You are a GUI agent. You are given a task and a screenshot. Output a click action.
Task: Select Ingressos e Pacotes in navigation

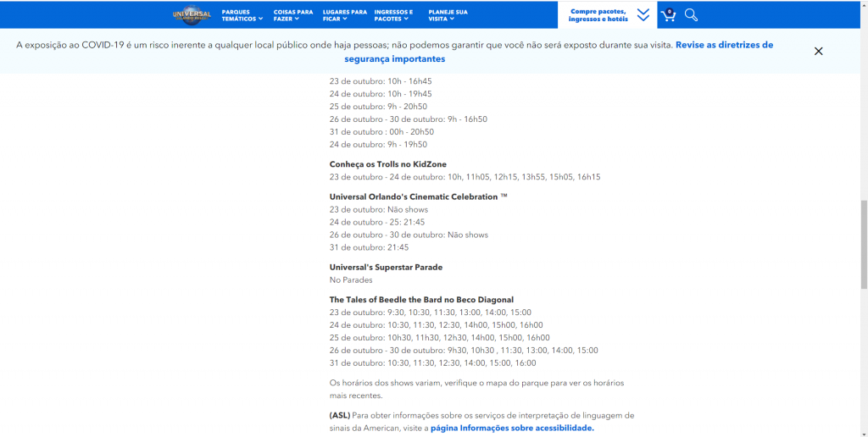coord(395,15)
